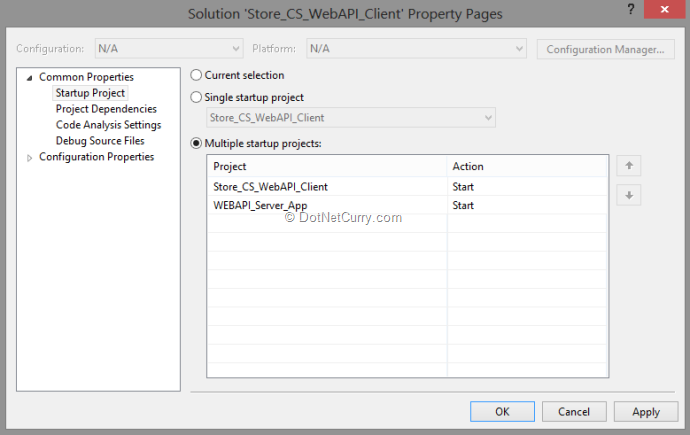
Task: Close the Property Pages dialog
Action: click(664, 9)
